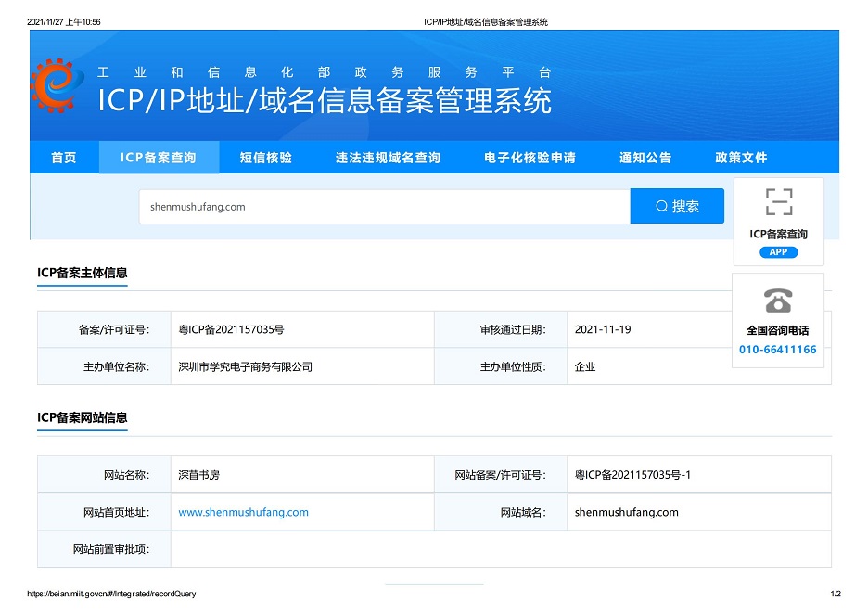Click the 网站域名 value shenmushufang.com in the table
This screenshot has height=614, width=868.
626,512
